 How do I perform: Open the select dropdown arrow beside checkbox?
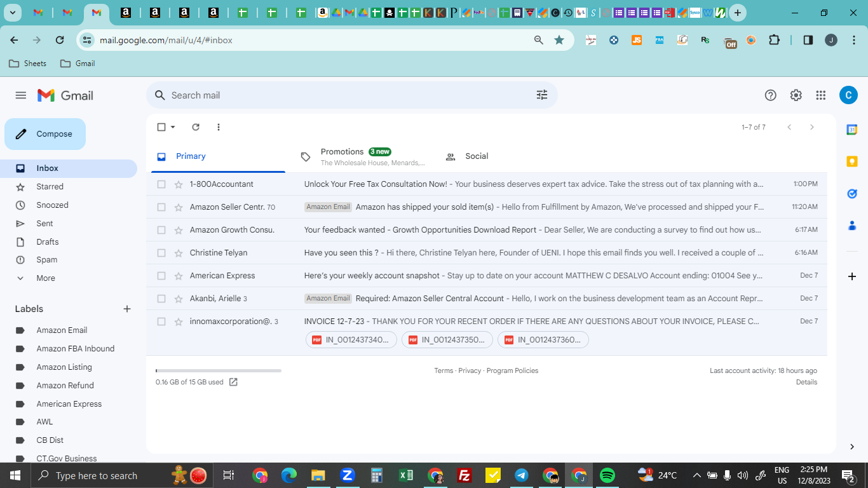tap(173, 127)
